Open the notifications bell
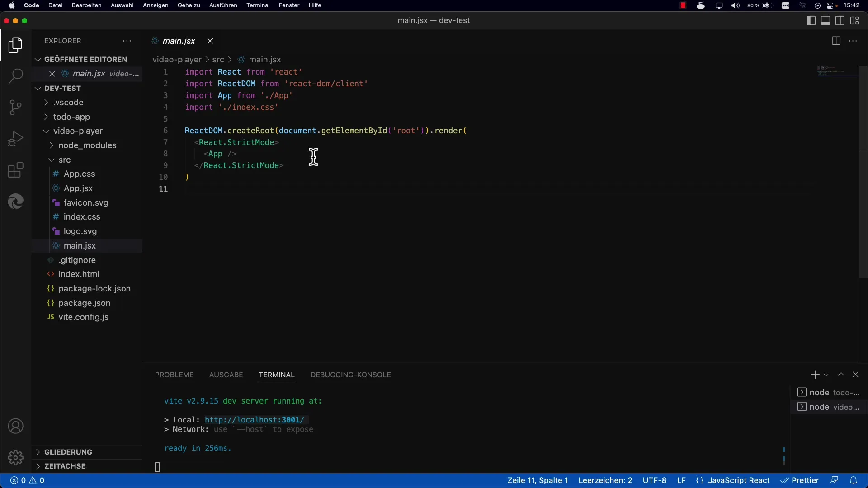The image size is (868, 488). 854,480
